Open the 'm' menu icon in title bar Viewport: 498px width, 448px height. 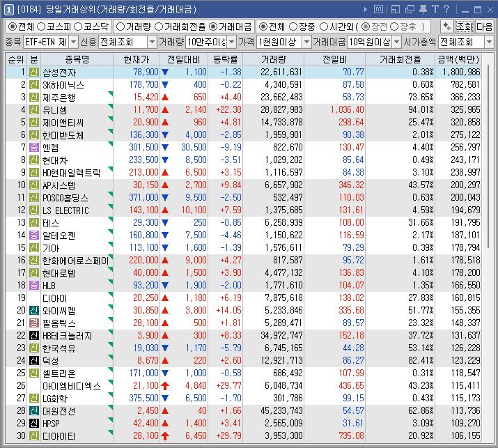click(x=378, y=9)
